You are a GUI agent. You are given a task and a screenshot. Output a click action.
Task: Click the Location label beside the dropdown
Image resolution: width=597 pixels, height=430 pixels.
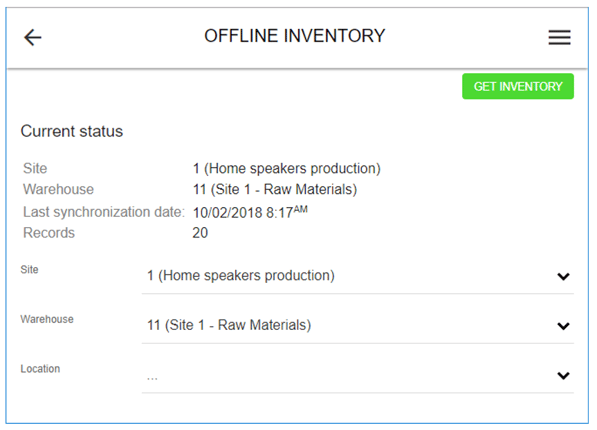pos(40,369)
